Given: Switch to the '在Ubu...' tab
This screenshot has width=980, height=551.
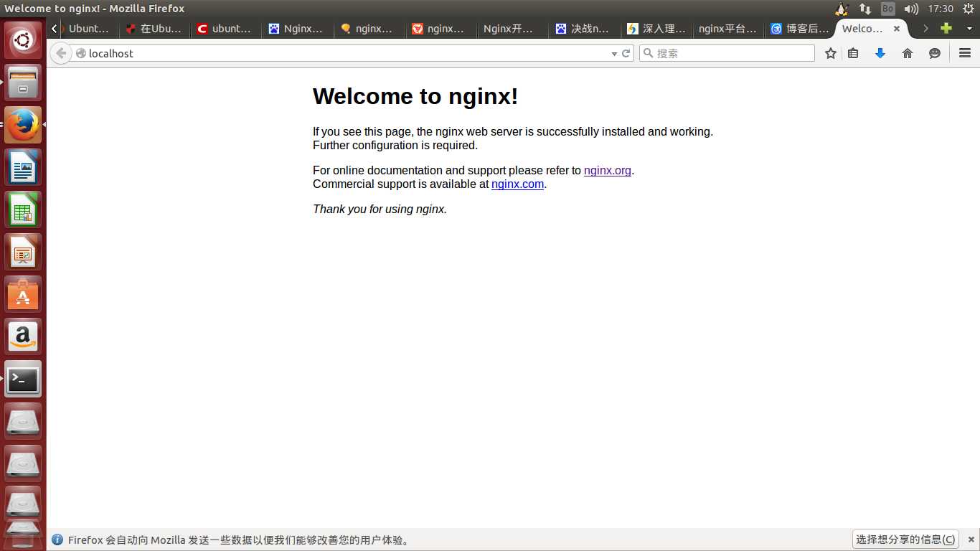Looking at the screenshot, I should [154, 29].
